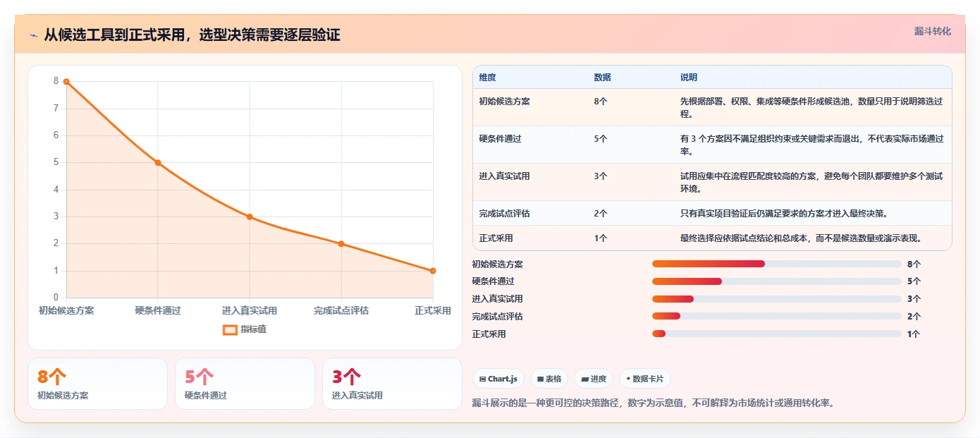Click the 完成试点评估 progress bar

point(777,316)
